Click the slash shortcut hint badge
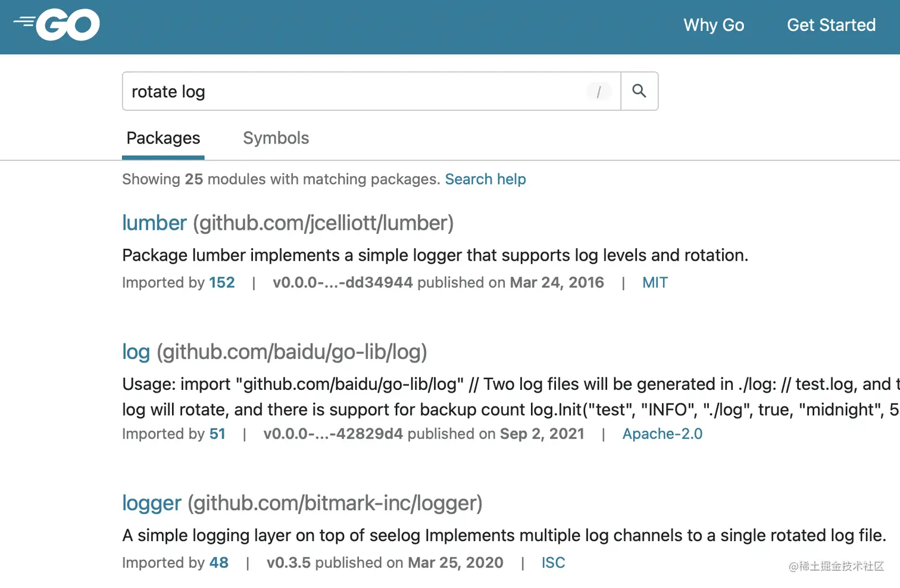This screenshot has width=900, height=588. point(599,92)
